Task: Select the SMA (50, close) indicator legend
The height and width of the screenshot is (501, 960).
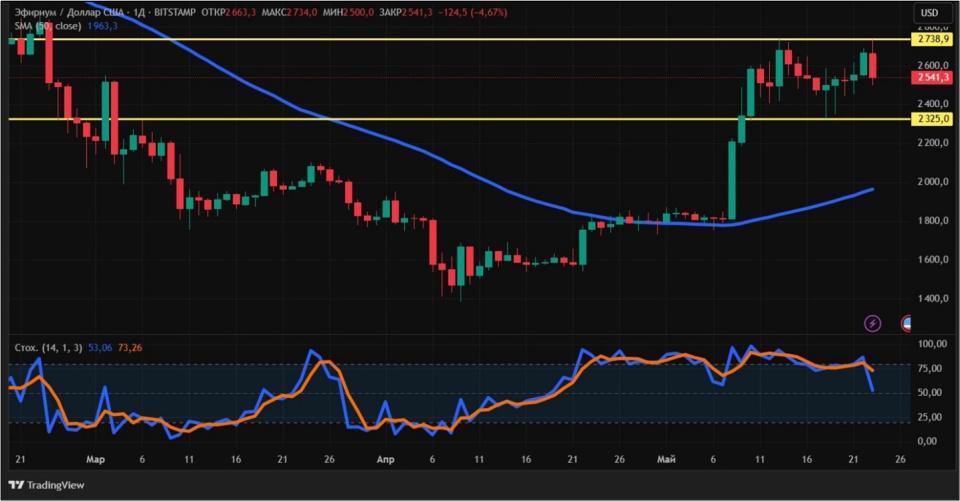Action: 48,26
